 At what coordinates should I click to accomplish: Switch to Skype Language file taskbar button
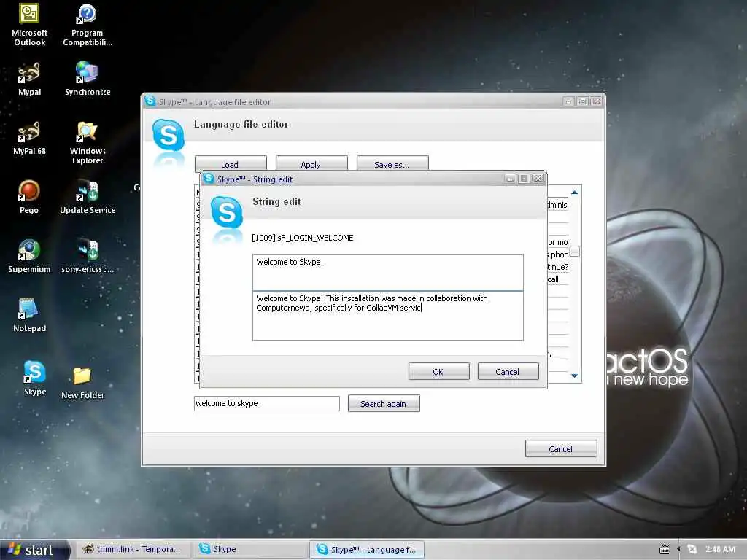point(366,550)
